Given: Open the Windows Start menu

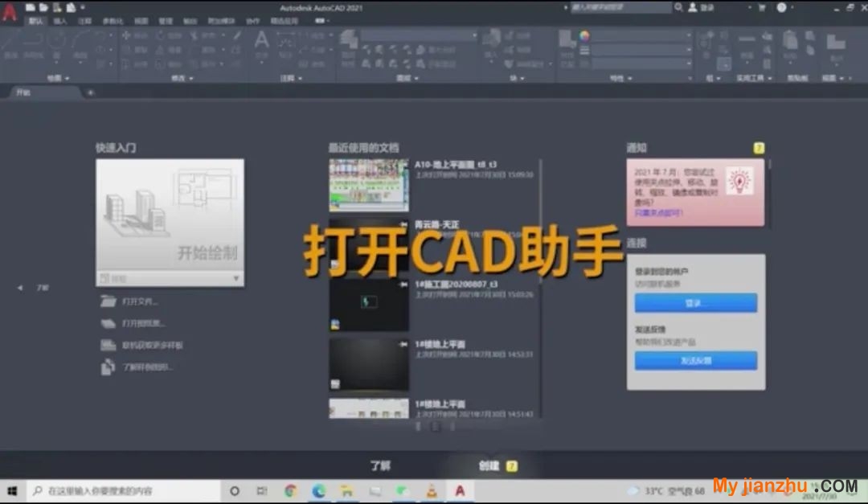Looking at the screenshot, I should (x=12, y=491).
